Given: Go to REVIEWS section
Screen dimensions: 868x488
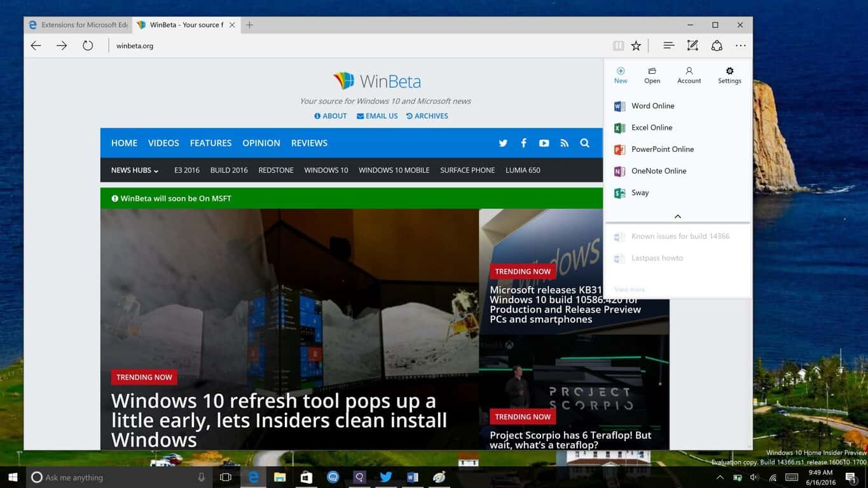Looking at the screenshot, I should pyautogui.click(x=309, y=143).
